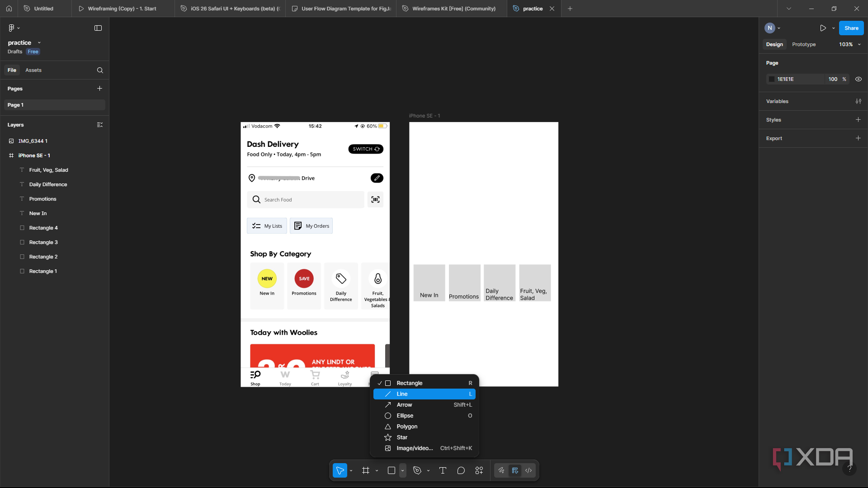Click page background color swatch

tap(772, 79)
